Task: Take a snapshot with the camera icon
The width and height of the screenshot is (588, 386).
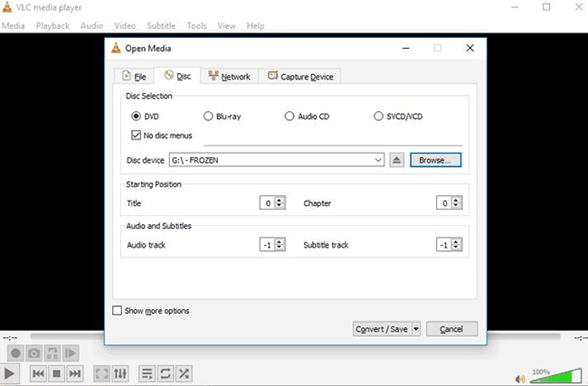Action: click(33, 353)
